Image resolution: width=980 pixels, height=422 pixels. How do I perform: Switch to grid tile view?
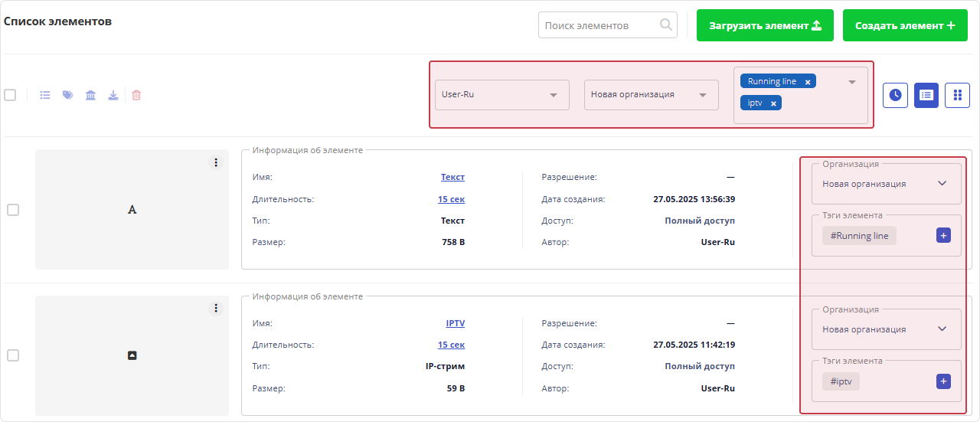point(957,95)
